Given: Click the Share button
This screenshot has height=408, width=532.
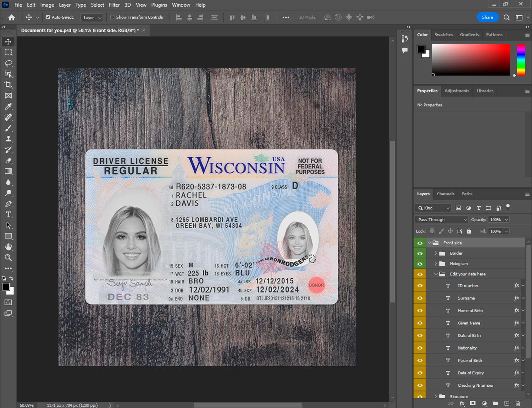Looking at the screenshot, I should tap(487, 17).
